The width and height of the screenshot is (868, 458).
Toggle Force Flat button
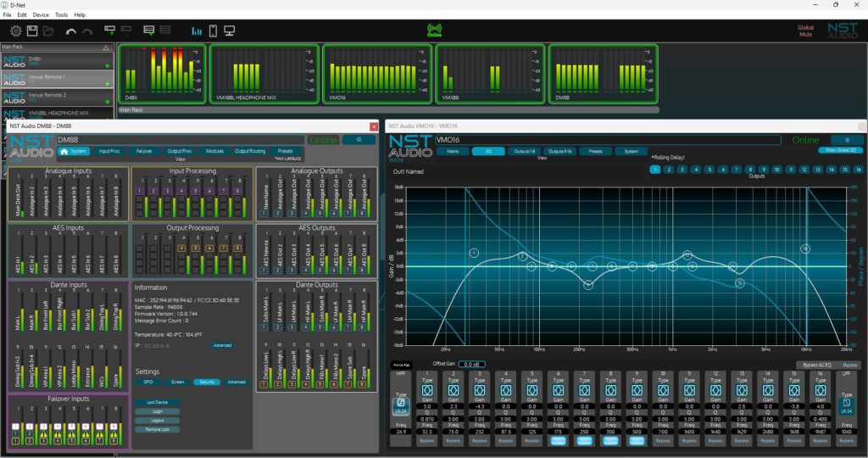coord(401,365)
